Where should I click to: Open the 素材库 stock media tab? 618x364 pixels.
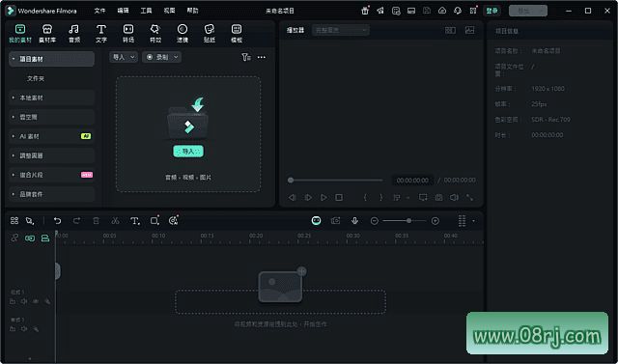pyautogui.click(x=47, y=33)
